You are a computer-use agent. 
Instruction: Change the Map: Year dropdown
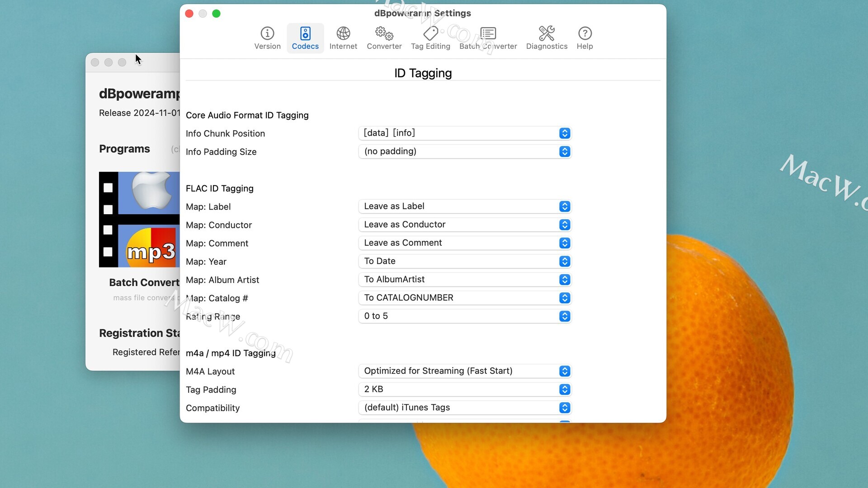click(465, 261)
